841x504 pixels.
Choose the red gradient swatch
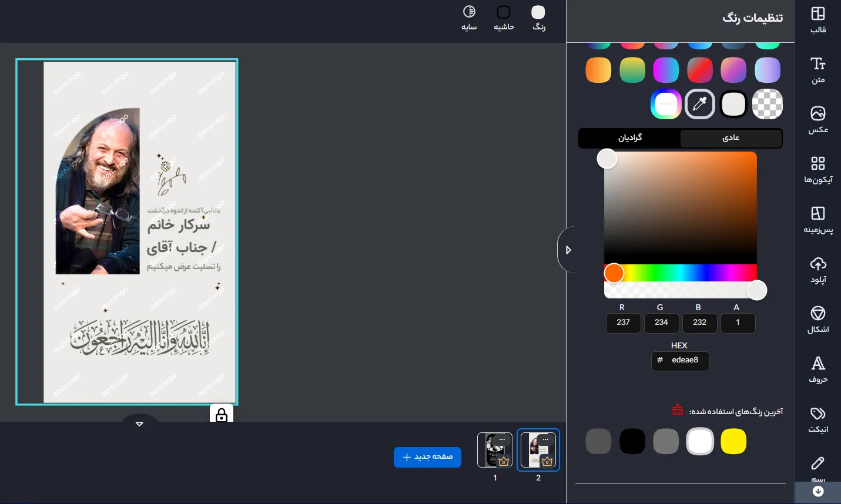tap(699, 70)
